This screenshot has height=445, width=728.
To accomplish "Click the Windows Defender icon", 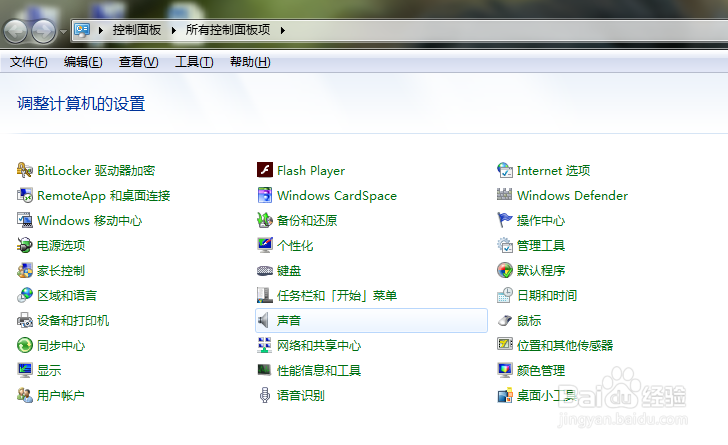I will (x=505, y=195).
